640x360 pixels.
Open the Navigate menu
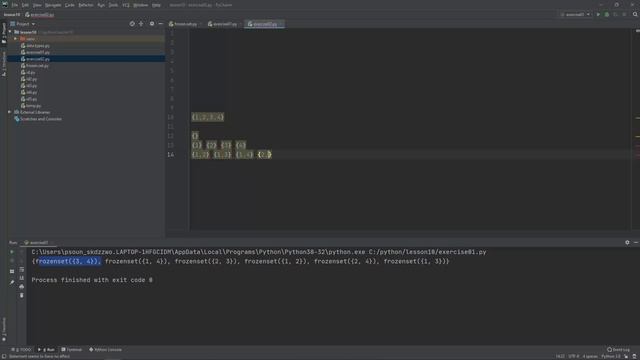[53, 5]
